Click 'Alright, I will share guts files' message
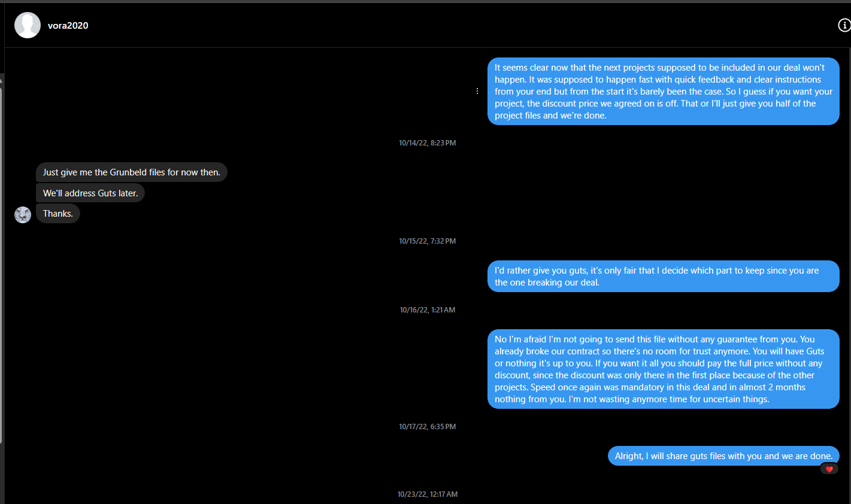 pos(723,456)
